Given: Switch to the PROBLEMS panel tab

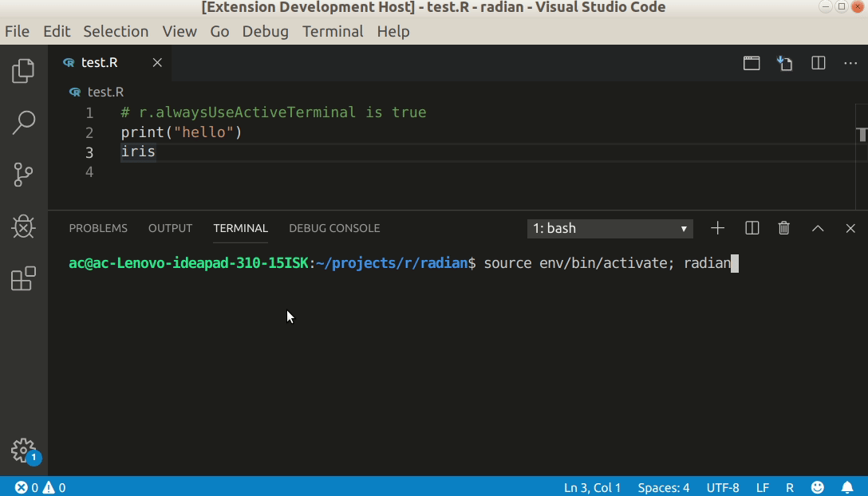Looking at the screenshot, I should (x=98, y=228).
